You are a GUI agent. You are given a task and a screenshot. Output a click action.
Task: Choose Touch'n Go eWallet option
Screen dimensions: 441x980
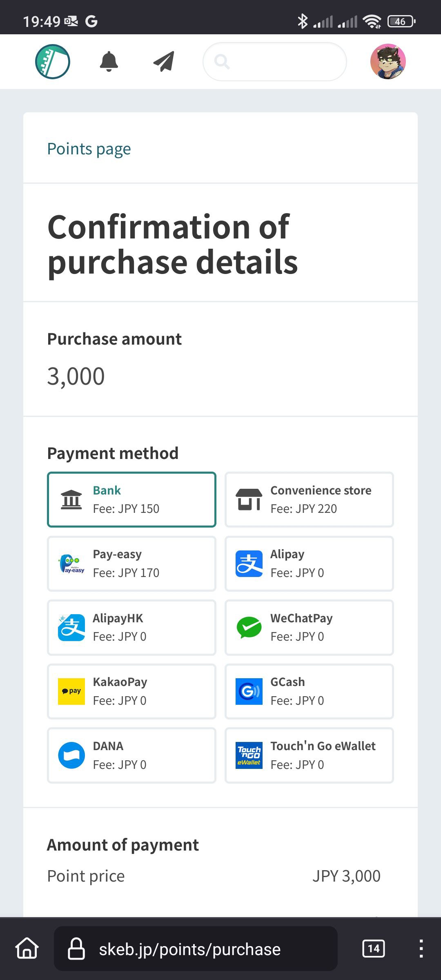tap(309, 755)
